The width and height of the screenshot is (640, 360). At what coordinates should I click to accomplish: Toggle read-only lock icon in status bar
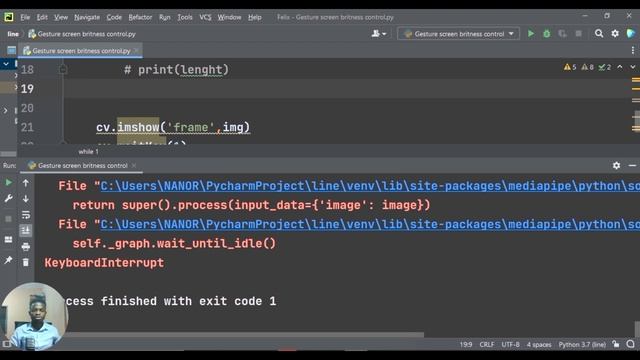tap(616, 344)
